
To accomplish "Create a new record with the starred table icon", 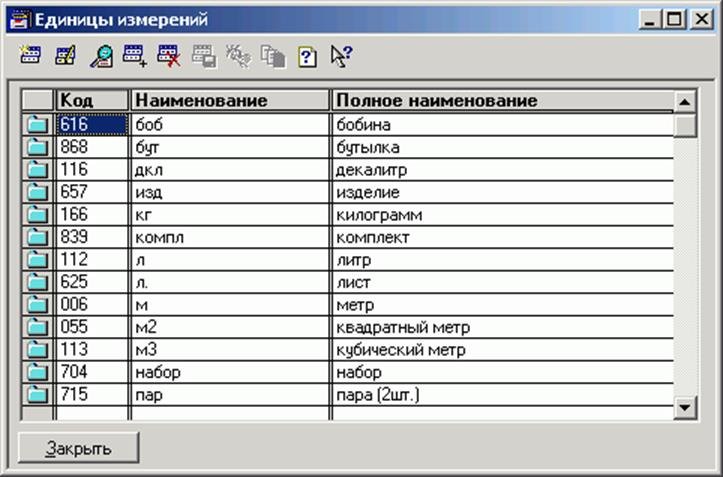I will click(x=30, y=56).
